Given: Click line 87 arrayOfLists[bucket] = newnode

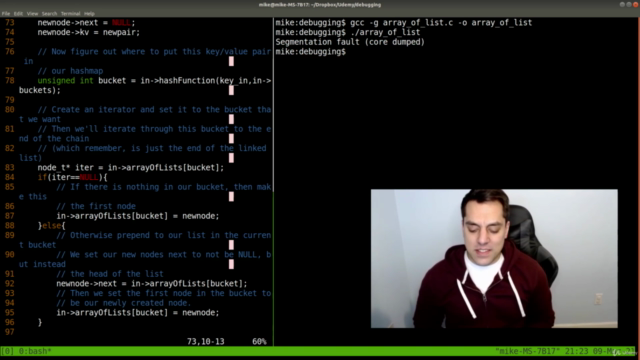Looking at the screenshot, I should pyautogui.click(x=138, y=216).
